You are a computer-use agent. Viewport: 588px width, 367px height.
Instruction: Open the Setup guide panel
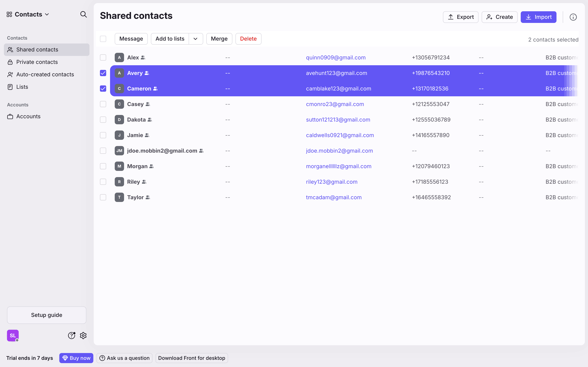click(x=47, y=315)
